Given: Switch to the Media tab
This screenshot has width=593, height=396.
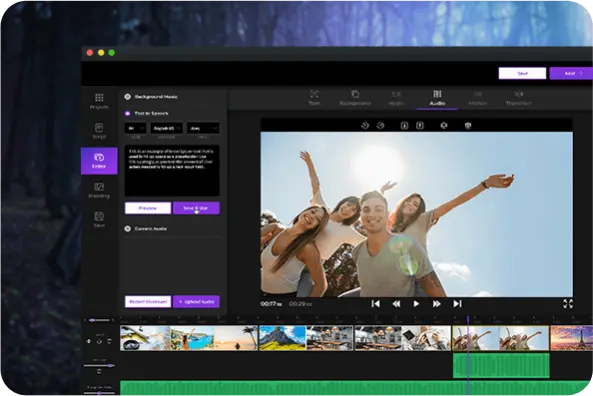Looking at the screenshot, I should [x=396, y=98].
